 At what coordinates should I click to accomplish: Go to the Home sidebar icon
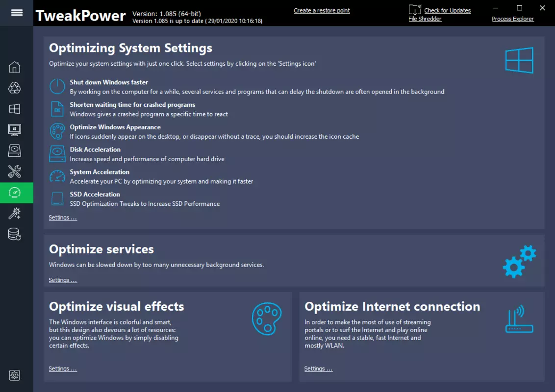tap(15, 67)
